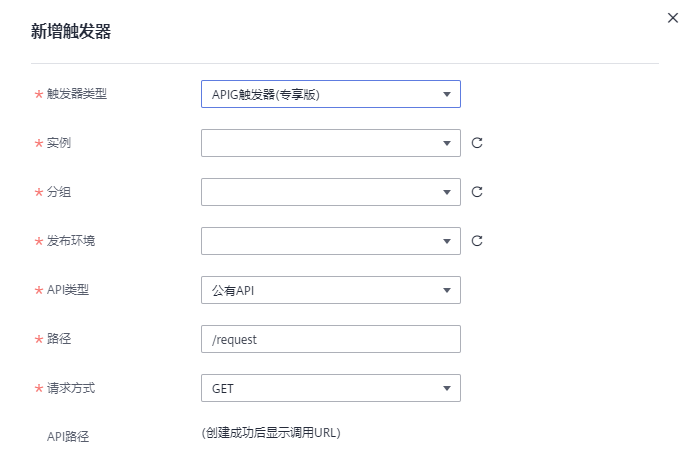The image size is (689, 474).
Task: Click the API路径 label
Action: click(68, 436)
